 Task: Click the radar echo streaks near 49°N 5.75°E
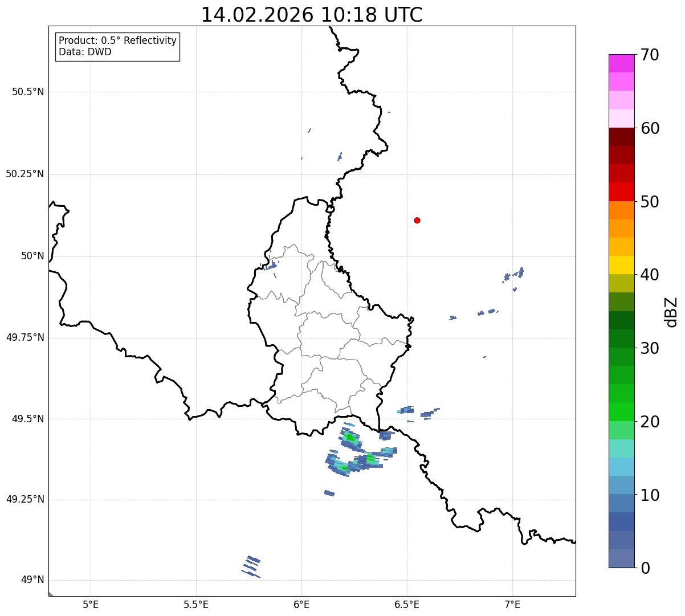(x=251, y=566)
